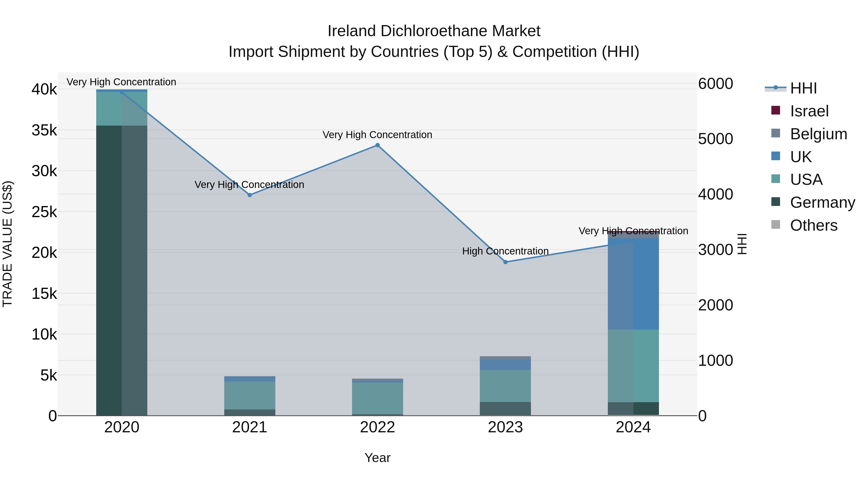
Task: Click the Year axis title
Action: click(x=377, y=458)
